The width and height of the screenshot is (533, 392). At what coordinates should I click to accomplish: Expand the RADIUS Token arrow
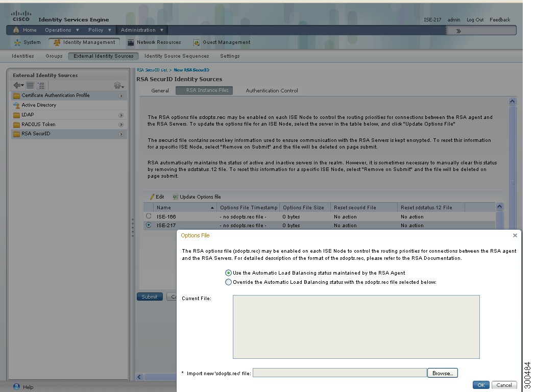(x=120, y=125)
